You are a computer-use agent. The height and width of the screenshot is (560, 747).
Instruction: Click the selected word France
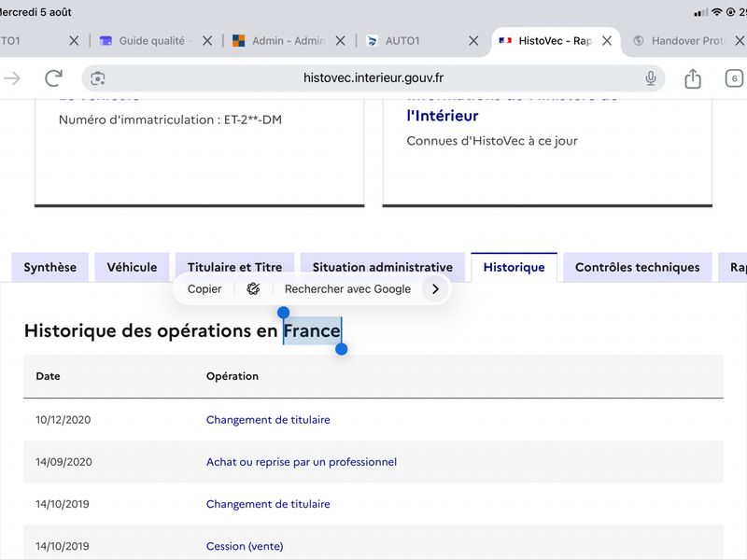[x=312, y=330]
